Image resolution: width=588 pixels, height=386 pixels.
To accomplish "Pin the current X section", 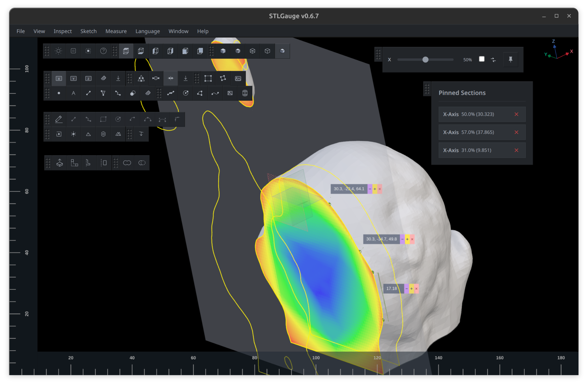I will [x=510, y=59].
